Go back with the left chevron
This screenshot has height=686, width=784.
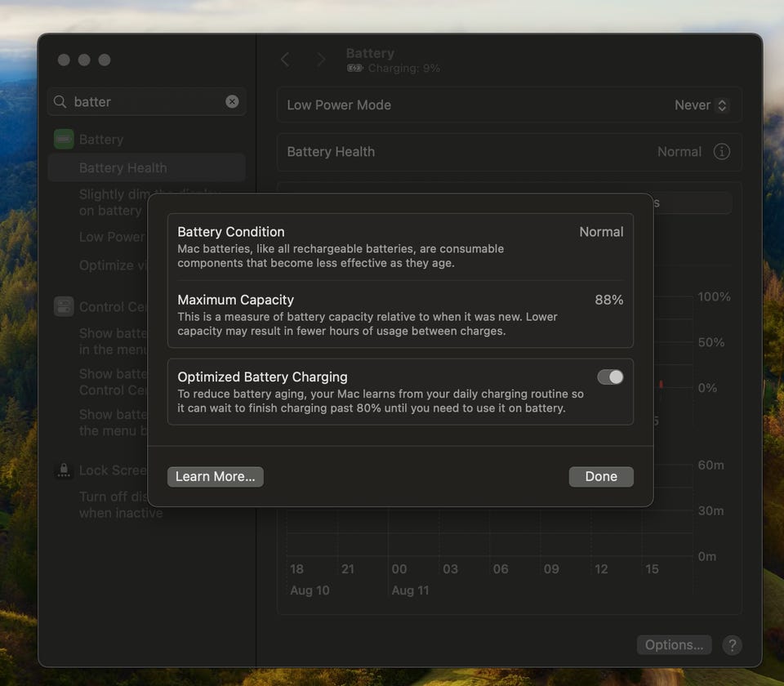pyautogui.click(x=286, y=60)
